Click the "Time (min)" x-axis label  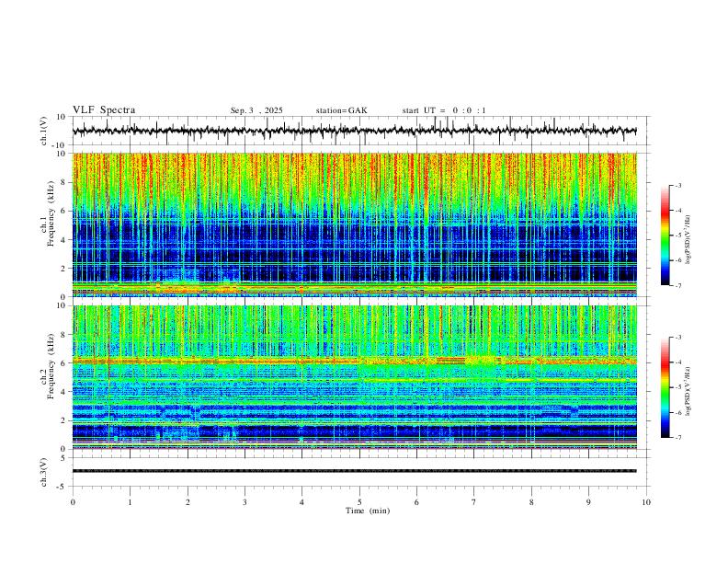(x=368, y=511)
